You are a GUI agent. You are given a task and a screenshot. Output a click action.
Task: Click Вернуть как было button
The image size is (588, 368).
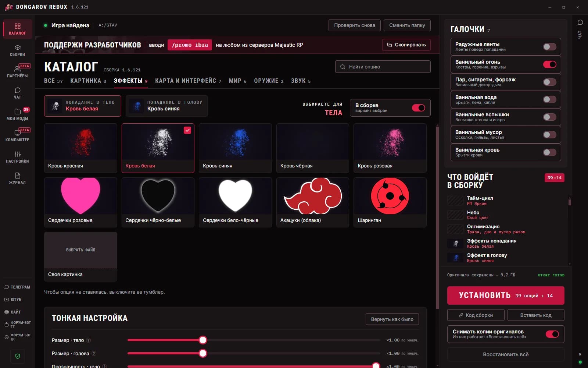(392, 319)
